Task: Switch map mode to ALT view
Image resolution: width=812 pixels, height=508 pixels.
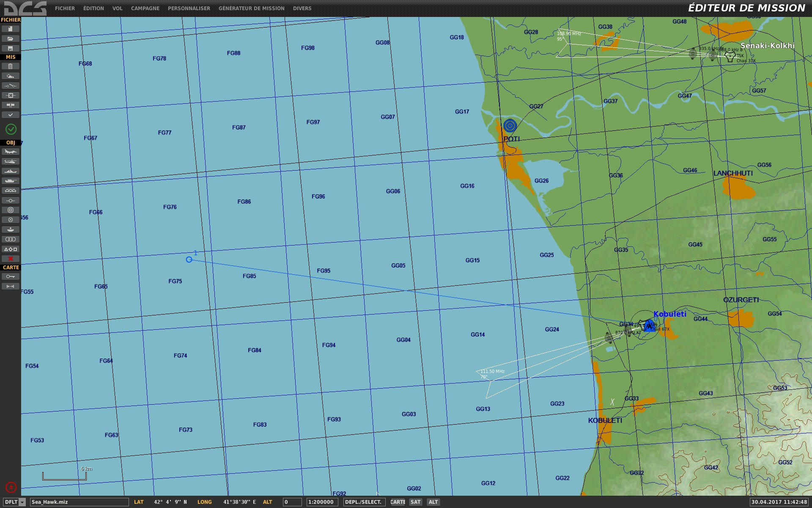Action: coord(433,502)
